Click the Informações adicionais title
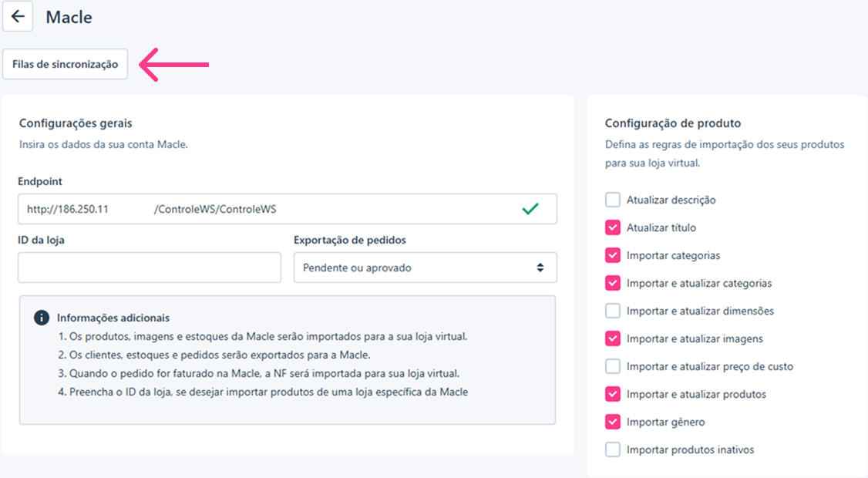Viewport: 868px width, 478px height. pos(113,318)
